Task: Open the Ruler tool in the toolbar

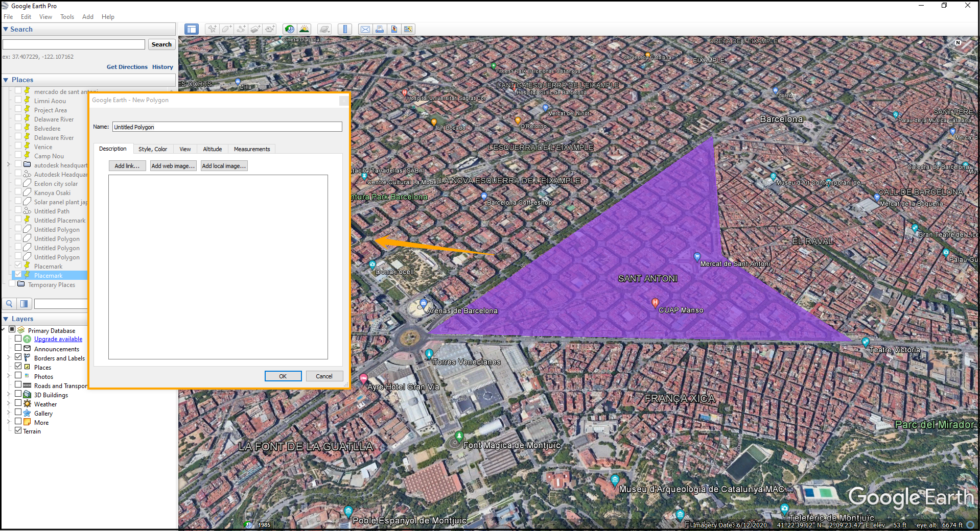Action: (345, 29)
